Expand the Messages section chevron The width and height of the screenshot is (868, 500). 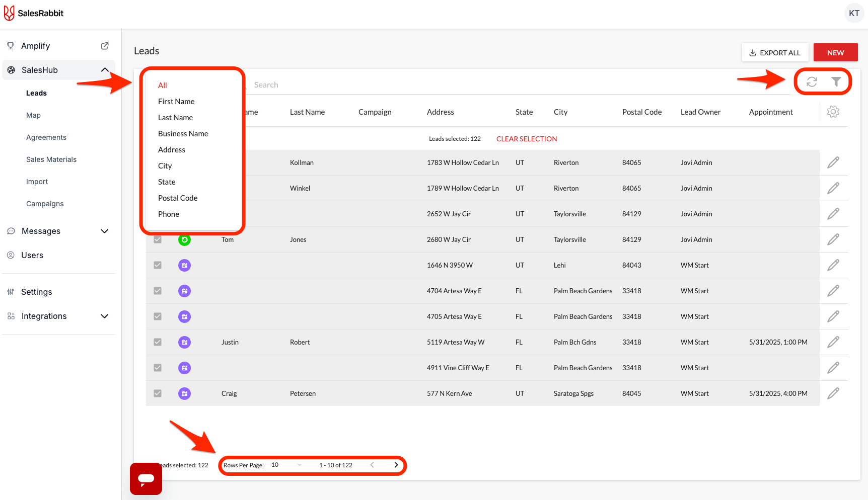(x=105, y=231)
